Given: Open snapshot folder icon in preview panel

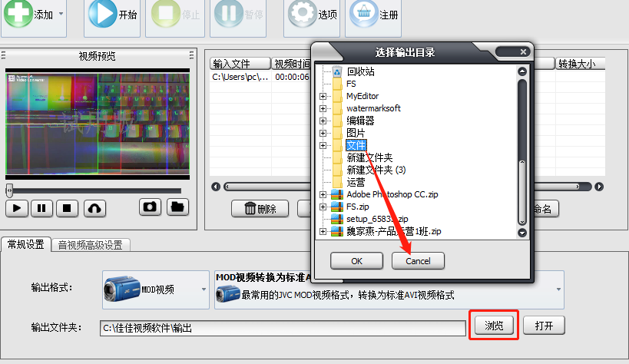Looking at the screenshot, I should [177, 207].
